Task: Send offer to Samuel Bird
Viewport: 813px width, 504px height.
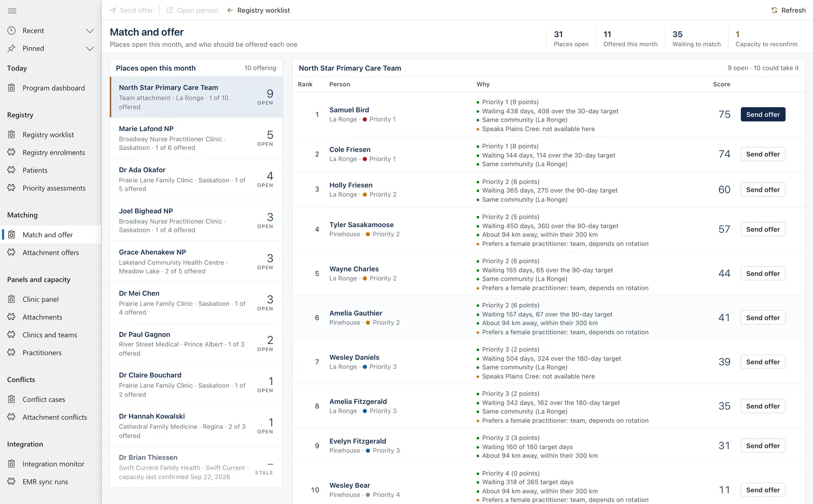Action: click(x=763, y=114)
